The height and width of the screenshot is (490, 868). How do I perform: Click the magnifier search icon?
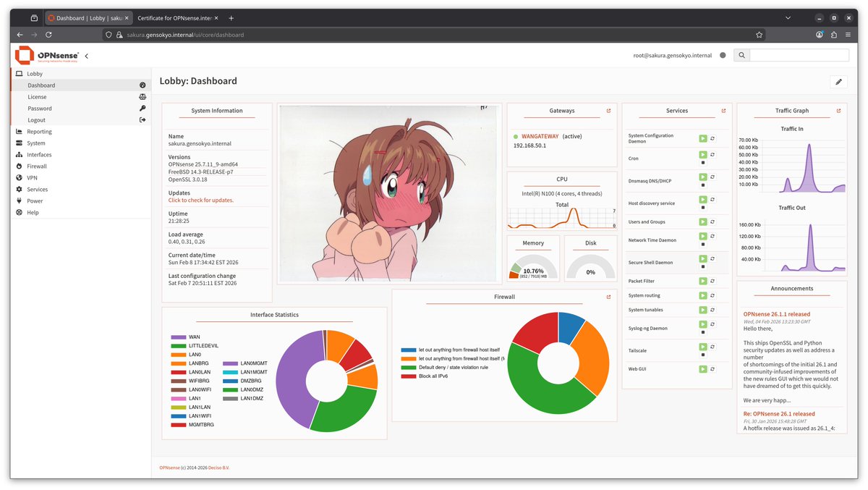[x=741, y=55]
